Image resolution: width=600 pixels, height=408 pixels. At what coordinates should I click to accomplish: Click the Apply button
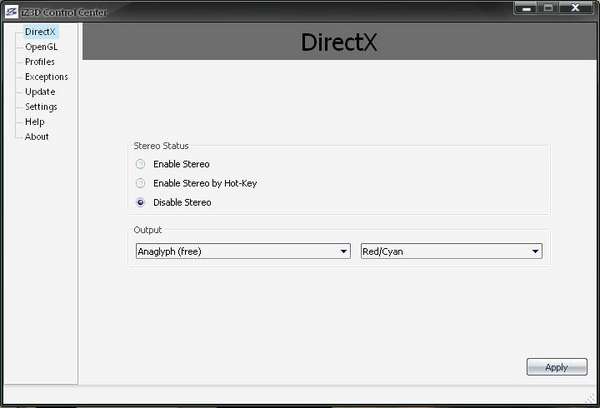(x=557, y=367)
